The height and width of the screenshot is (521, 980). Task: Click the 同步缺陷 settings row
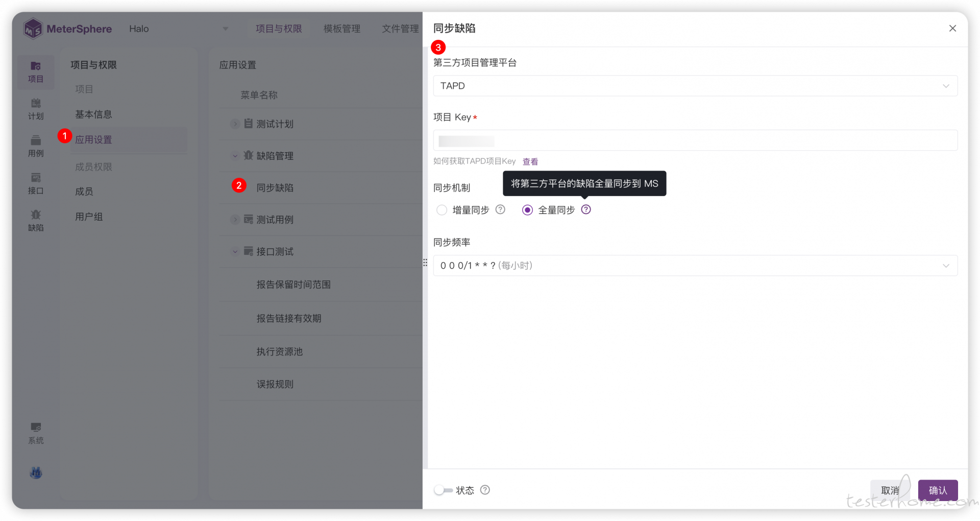point(321,188)
